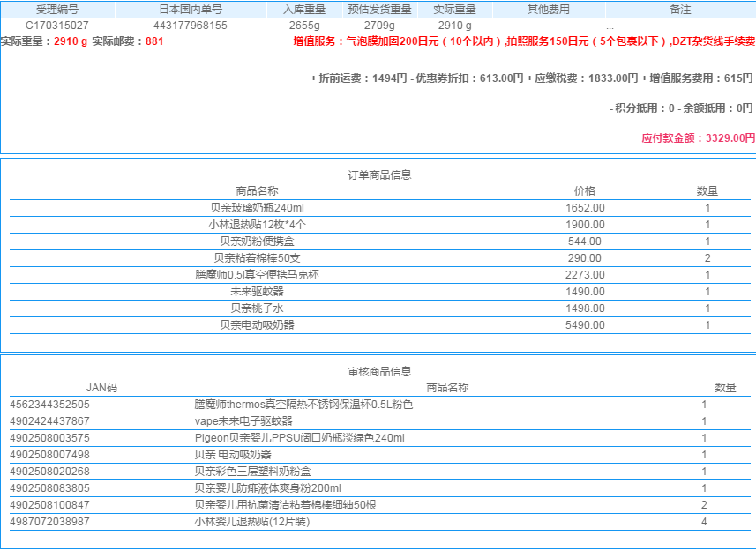Select row 贝亲奶粉便携盒
The image size is (756, 550).
click(x=380, y=242)
